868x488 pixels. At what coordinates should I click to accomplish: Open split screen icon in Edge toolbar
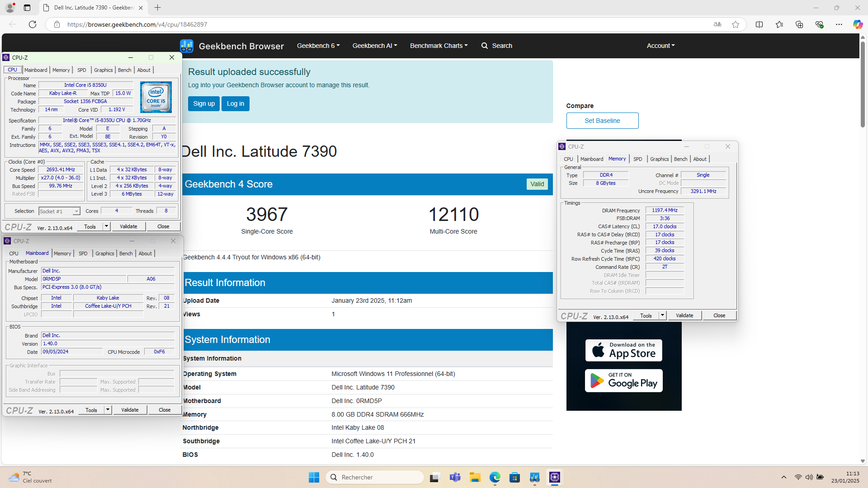759,24
